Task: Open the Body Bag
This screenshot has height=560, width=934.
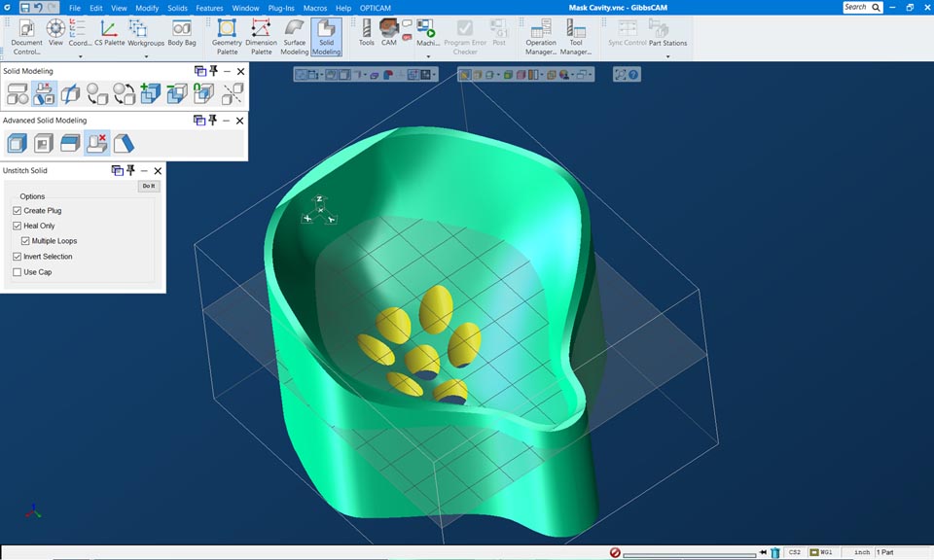Action: 181,34
